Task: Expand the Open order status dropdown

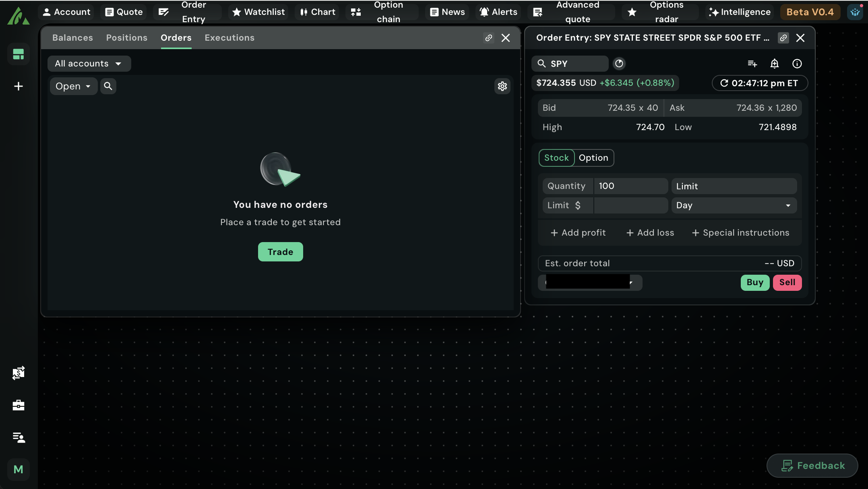Action: [73, 86]
